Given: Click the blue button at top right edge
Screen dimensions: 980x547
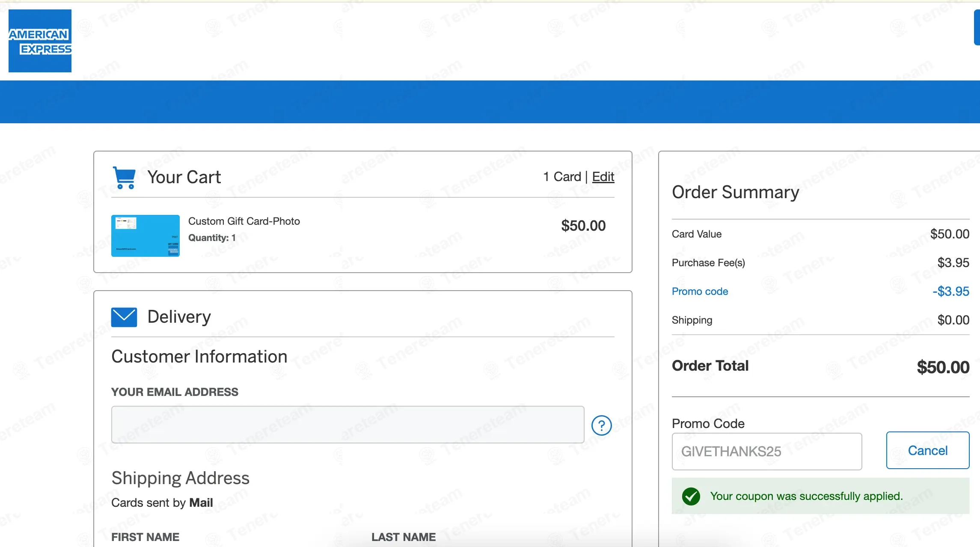Looking at the screenshot, I should tap(977, 28).
